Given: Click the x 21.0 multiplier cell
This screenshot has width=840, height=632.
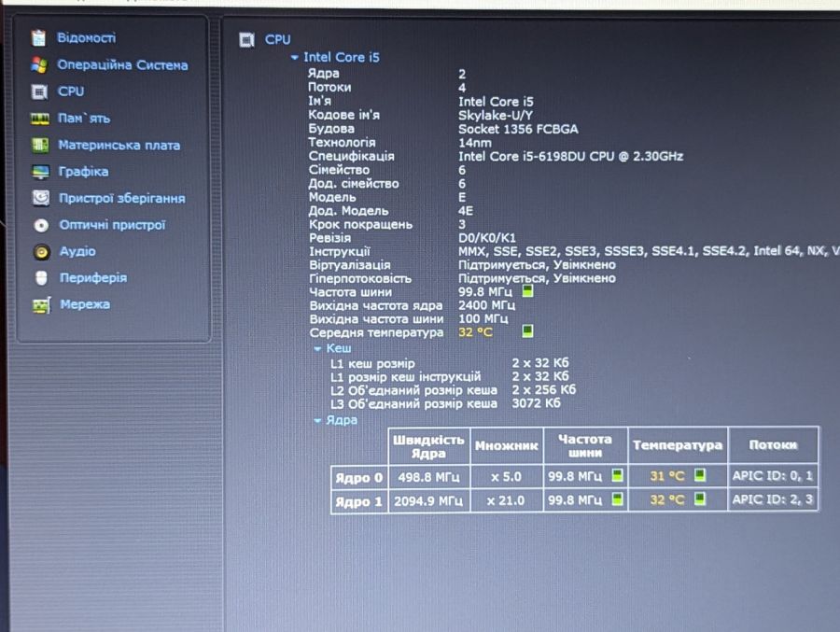Looking at the screenshot, I should 506,500.
